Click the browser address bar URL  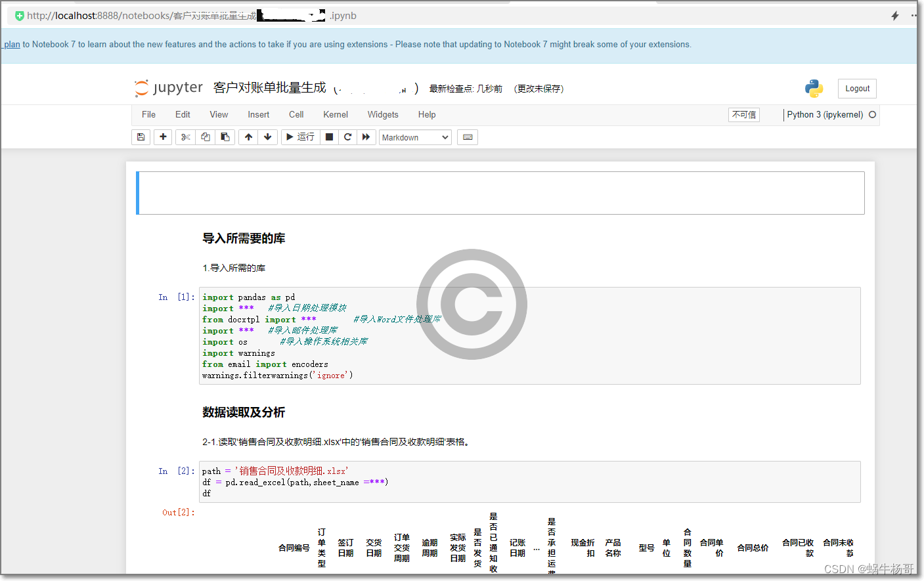click(x=192, y=16)
